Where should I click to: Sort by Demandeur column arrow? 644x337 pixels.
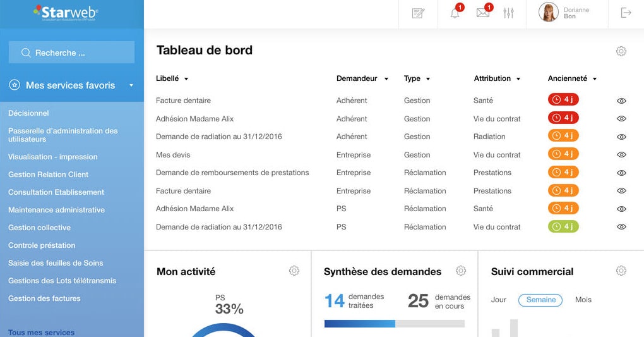386,79
